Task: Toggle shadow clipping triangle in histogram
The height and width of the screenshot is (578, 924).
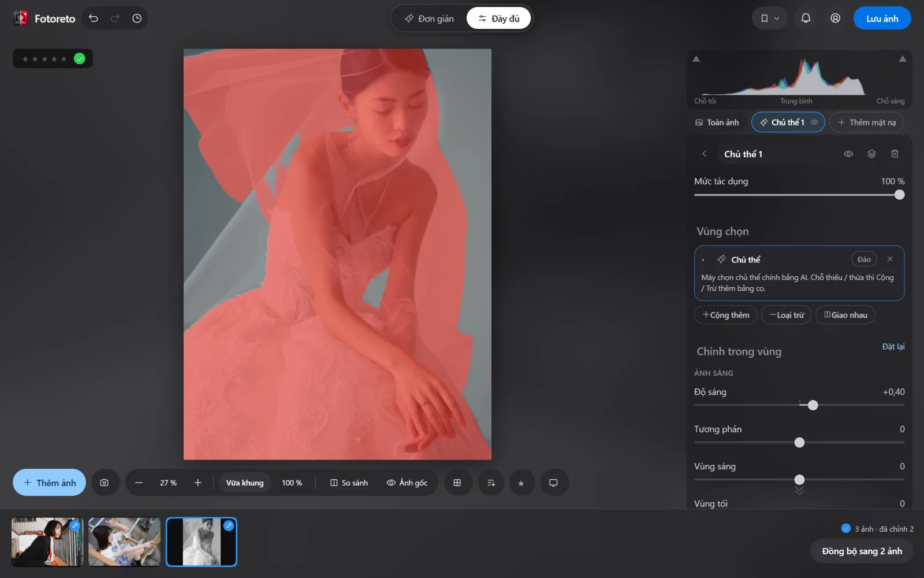Action: point(696,59)
